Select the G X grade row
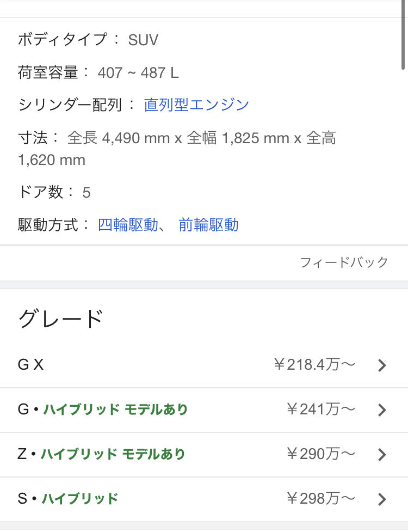The width and height of the screenshot is (408, 532). point(204,365)
